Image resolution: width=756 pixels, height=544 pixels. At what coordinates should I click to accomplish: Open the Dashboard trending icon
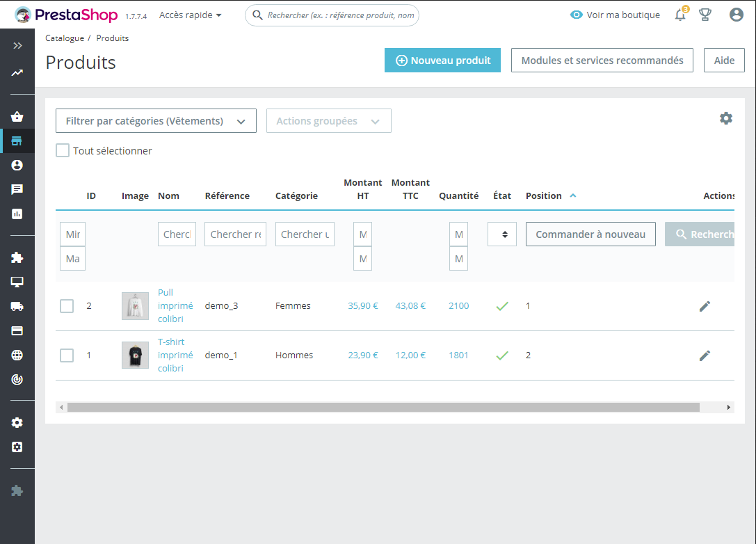17,73
